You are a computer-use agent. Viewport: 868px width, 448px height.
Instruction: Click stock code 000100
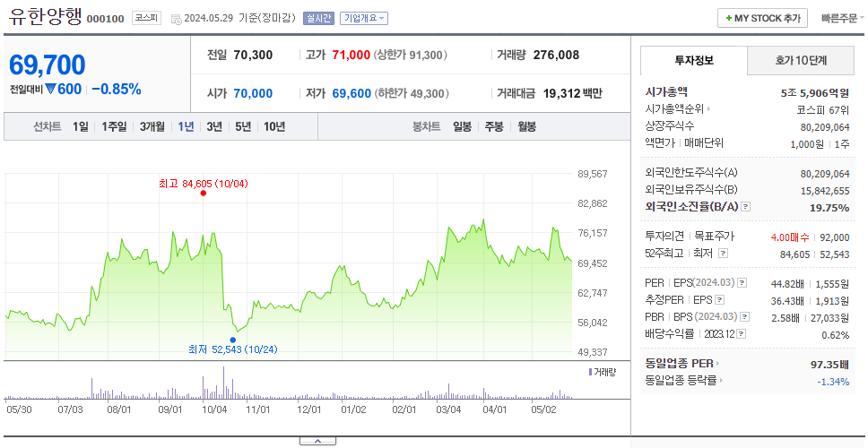pyautogui.click(x=106, y=20)
